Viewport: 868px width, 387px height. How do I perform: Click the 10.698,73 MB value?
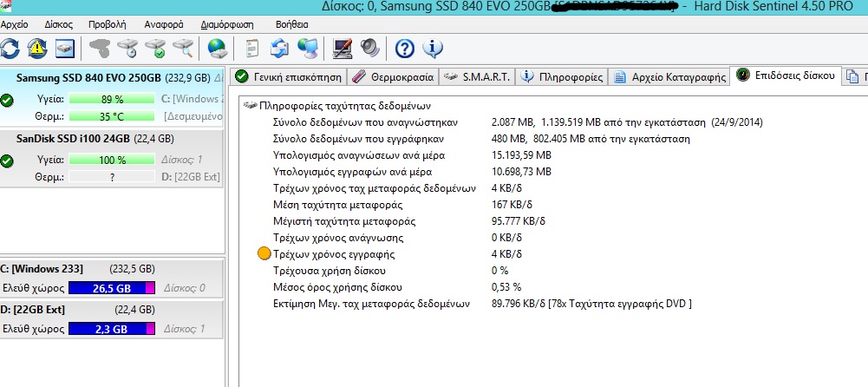521,172
